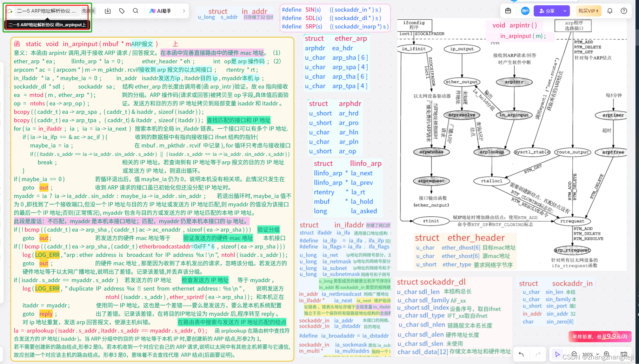639x364 pixels.
Task: Click the '#define SRP(s)' line
Action: click(335, 27)
